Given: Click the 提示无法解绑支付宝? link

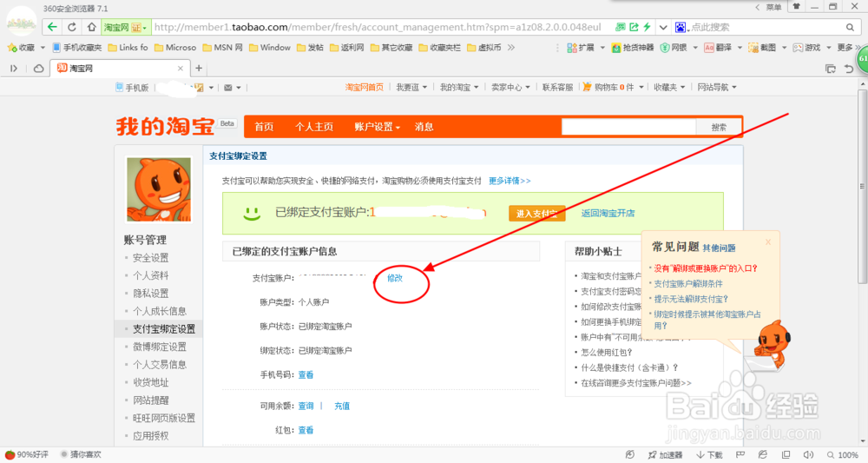Looking at the screenshot, I should click(691, 299).
